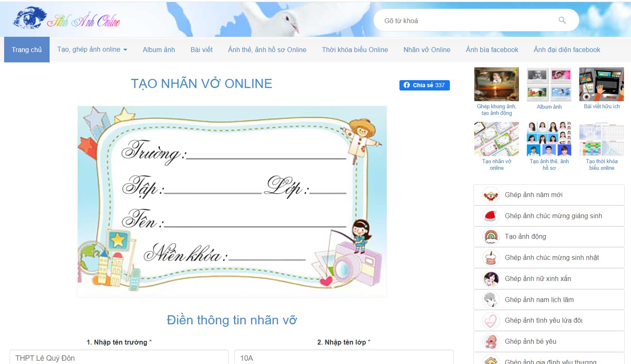Image resolution: width=631 pixels, height=364 pixels.
Task: Click the man icon beside Ghép ảnh nam lịch lãm
Action: click(x=490, y=300)
